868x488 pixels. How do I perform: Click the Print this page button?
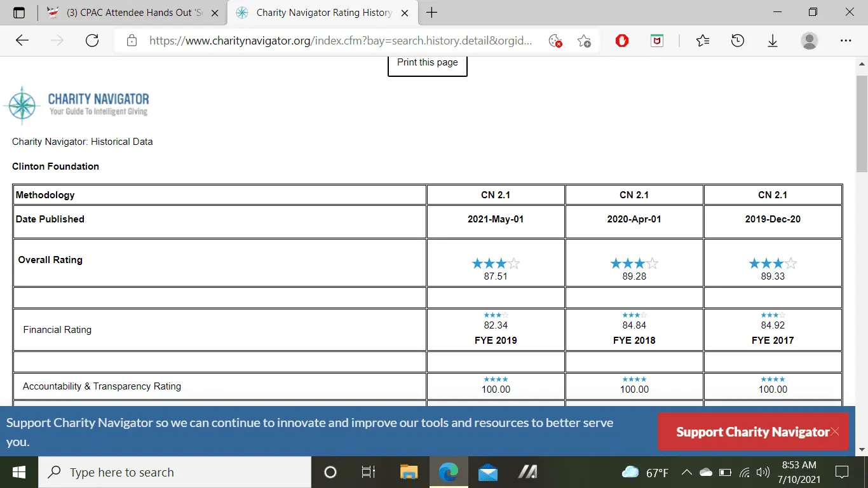[427, 63]
